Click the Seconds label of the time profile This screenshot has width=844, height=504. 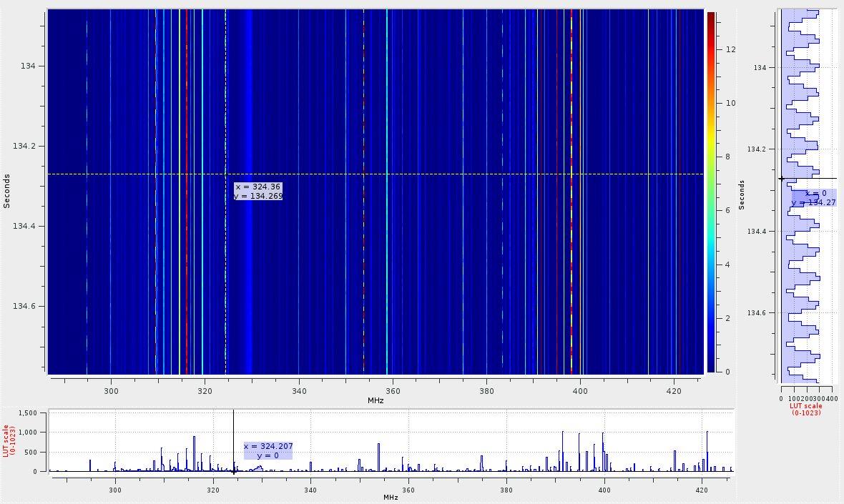pyautogui.click(x=742, y=194)
